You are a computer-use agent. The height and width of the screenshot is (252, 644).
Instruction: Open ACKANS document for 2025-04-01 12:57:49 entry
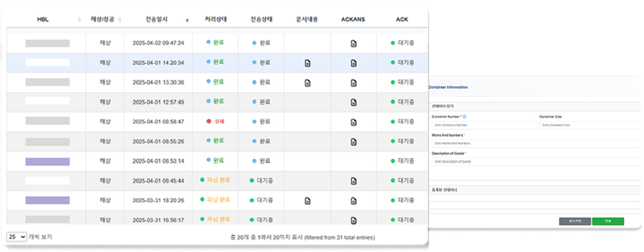click(x=354, y=102)
